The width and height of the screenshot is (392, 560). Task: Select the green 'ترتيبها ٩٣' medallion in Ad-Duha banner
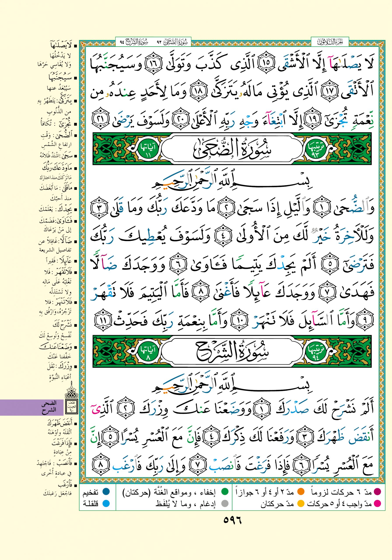pyautogui.click(x=315, y=149)
